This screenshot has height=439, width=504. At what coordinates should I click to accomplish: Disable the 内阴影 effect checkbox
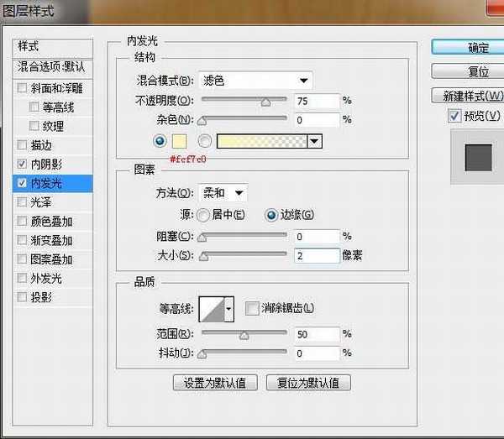pos(22,164)
